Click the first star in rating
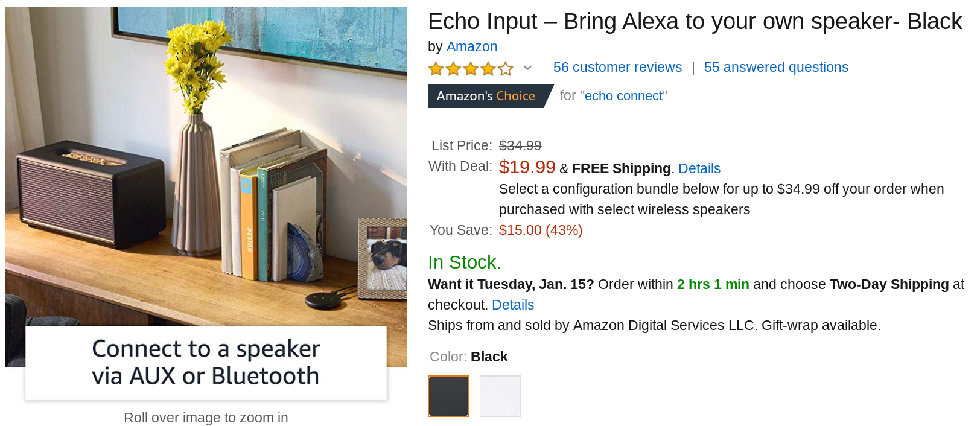 tap(436, 68)
